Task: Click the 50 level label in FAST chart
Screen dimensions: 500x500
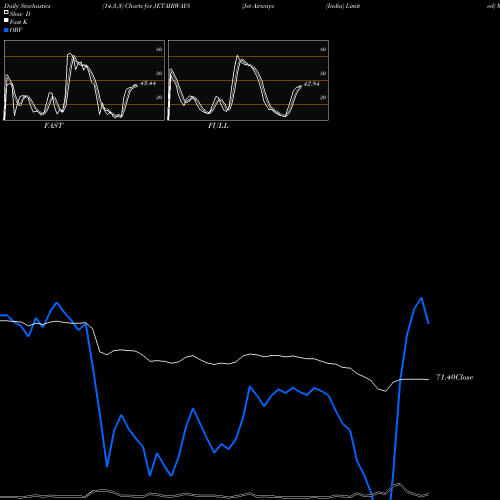Action: [x=159, y=73]
